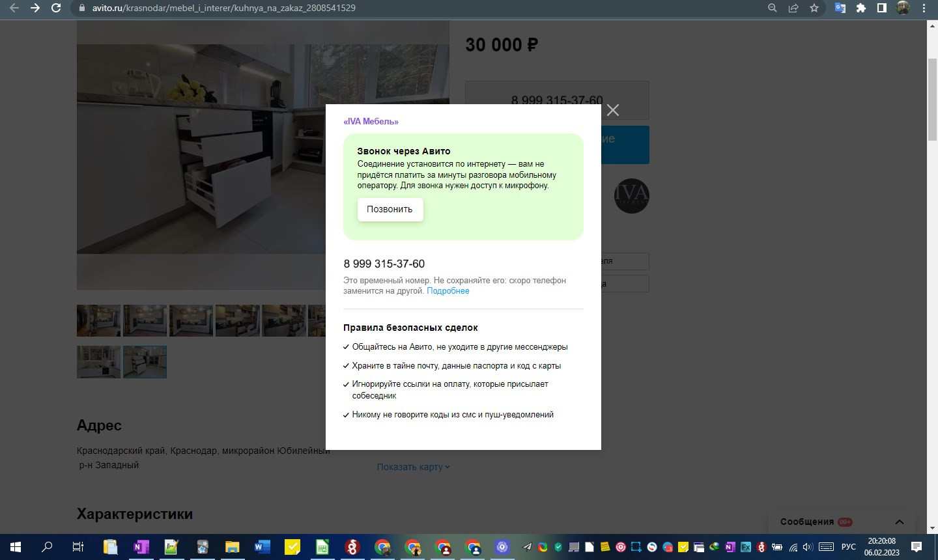Click the screen snip tray icon
The height and width of the screenshot is (560, 938).
(x=636, y=547)
